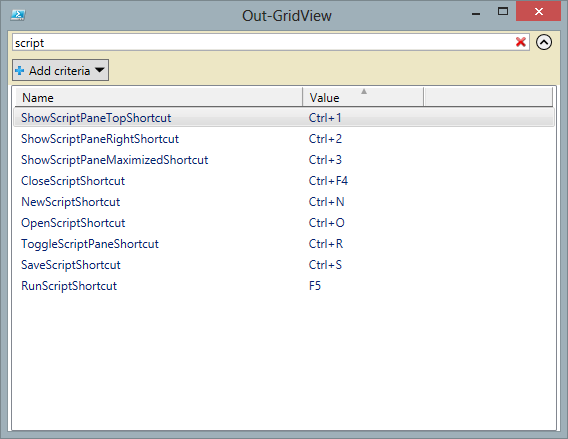This screenshot has width=568, height=439.
Task: Clear the filter text with red X
Action: point(521,42)
